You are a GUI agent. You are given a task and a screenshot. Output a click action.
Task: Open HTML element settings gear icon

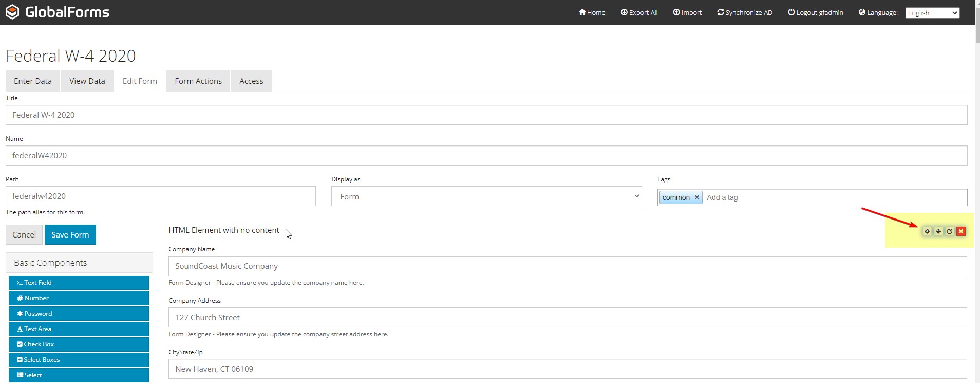point(927,231)
